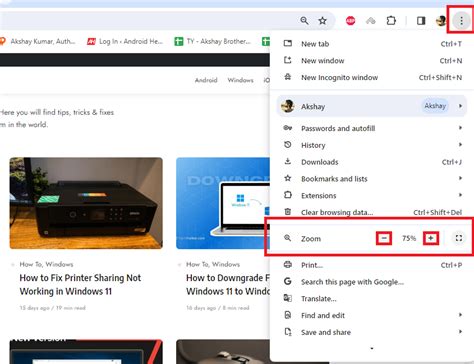Click the incognito icon in menu
Image resolution: width=474 pixels, height=364 pixels.
(x=288, y=77)
